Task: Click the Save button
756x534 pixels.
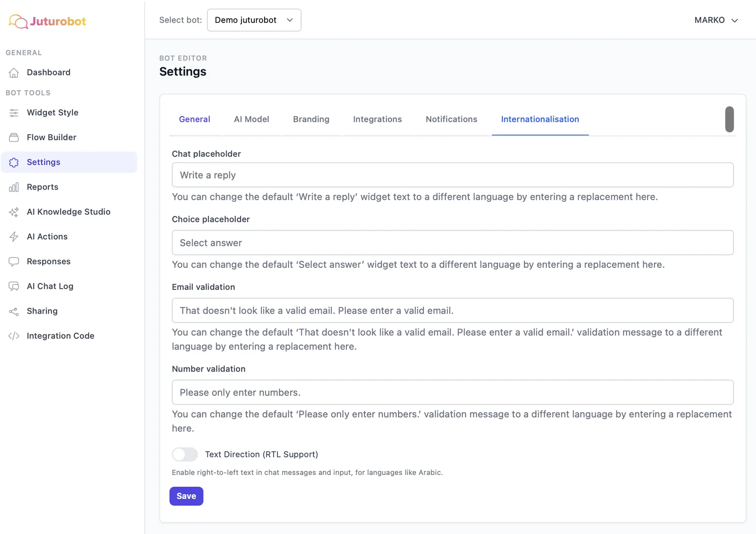Action: tap(186, 496)
